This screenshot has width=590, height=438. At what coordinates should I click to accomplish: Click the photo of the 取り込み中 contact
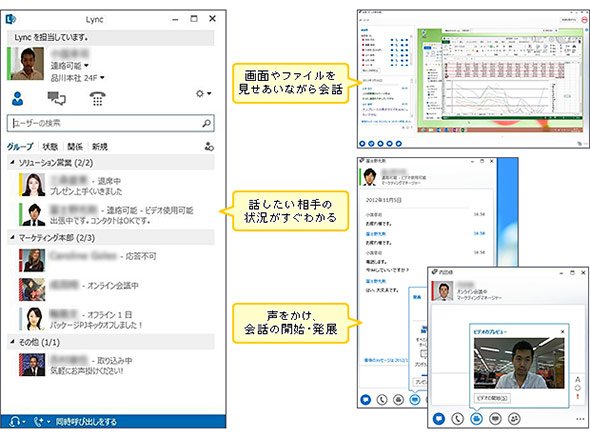click(33, 365)
